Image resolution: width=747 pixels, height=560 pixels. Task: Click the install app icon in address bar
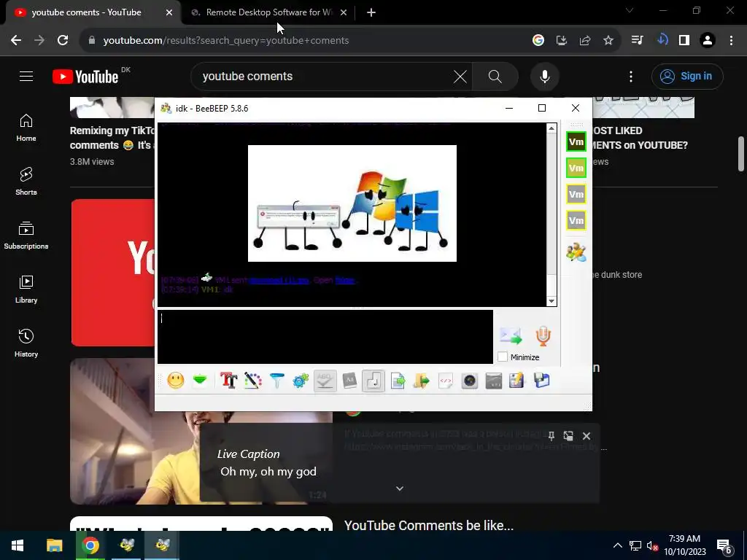[562, 41]
